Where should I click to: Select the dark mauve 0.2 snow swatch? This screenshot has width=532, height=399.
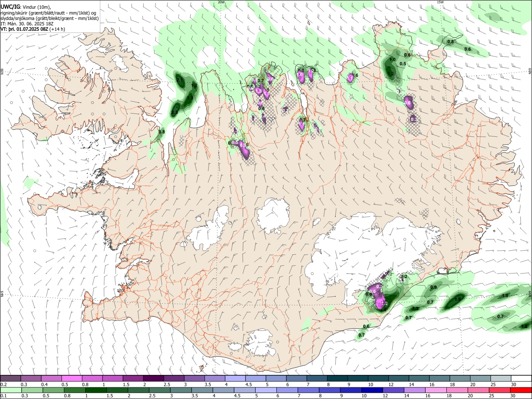(x=10, y=379)
